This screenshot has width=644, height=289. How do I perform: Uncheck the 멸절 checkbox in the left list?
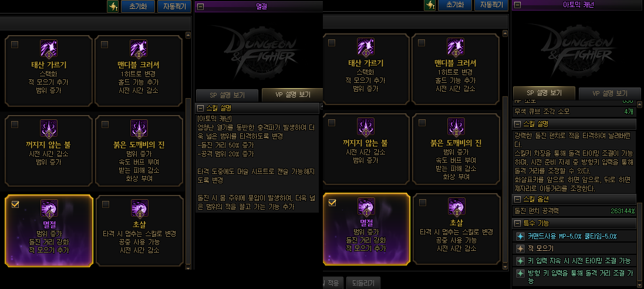(15, 204)
